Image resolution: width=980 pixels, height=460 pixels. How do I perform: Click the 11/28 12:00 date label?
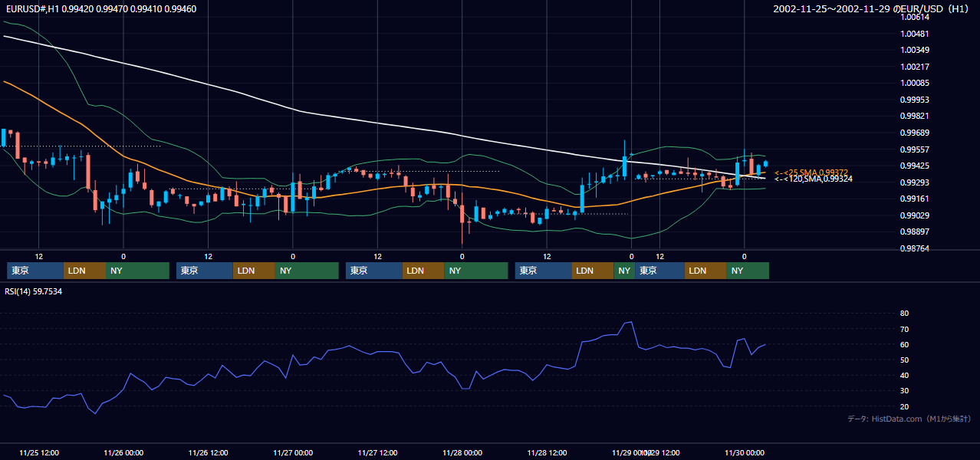(x=547, y=452)
